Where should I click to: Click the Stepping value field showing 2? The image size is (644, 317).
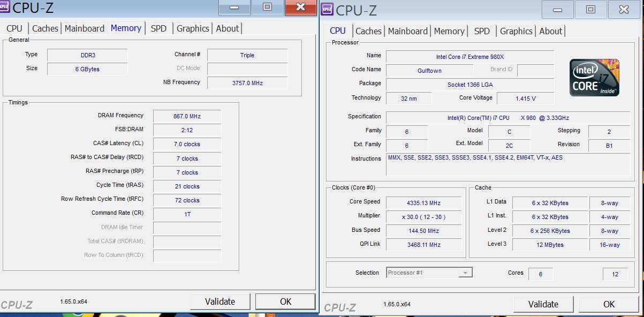(609, 132)
